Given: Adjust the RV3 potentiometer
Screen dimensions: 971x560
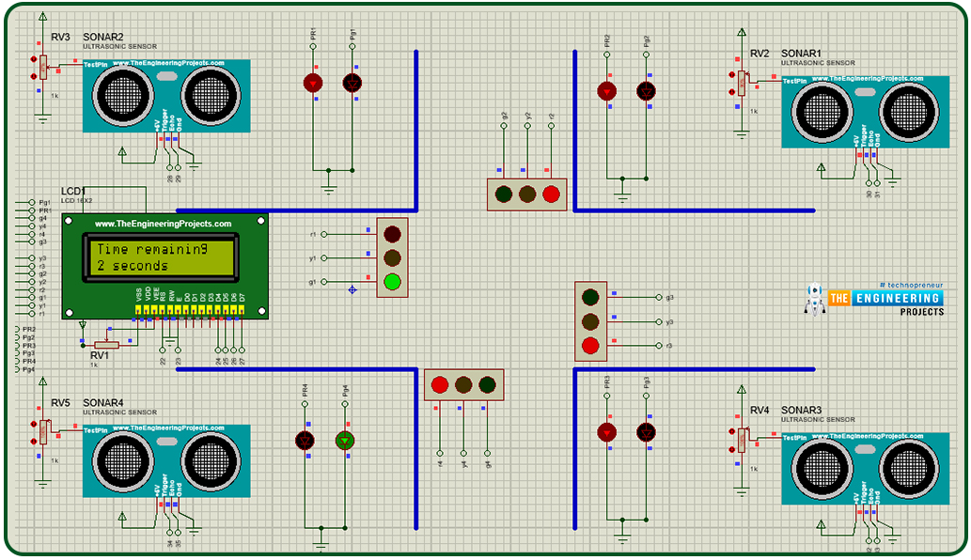Looking at the screenshot, I should click(x=42, y=68).
